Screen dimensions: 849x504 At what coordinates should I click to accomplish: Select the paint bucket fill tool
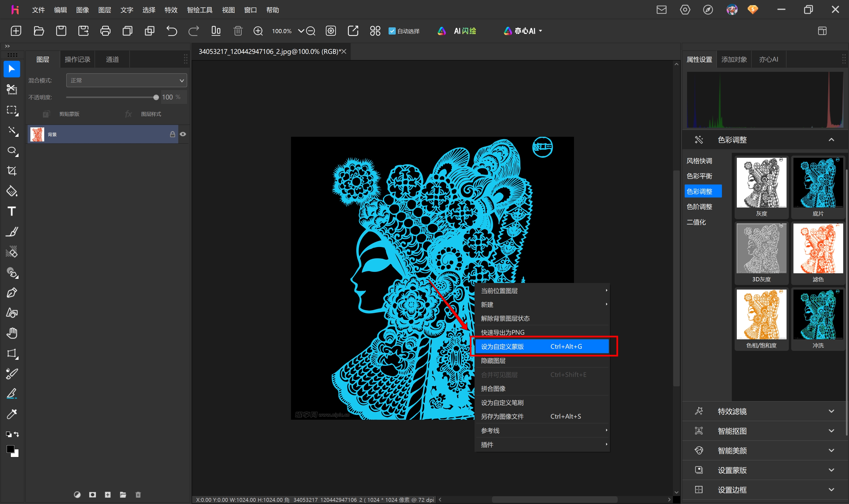(x=12, y=191)
